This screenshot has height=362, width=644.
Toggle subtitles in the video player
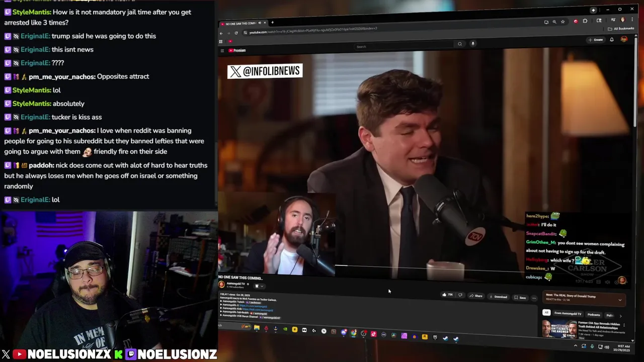[x=599, y=282]
